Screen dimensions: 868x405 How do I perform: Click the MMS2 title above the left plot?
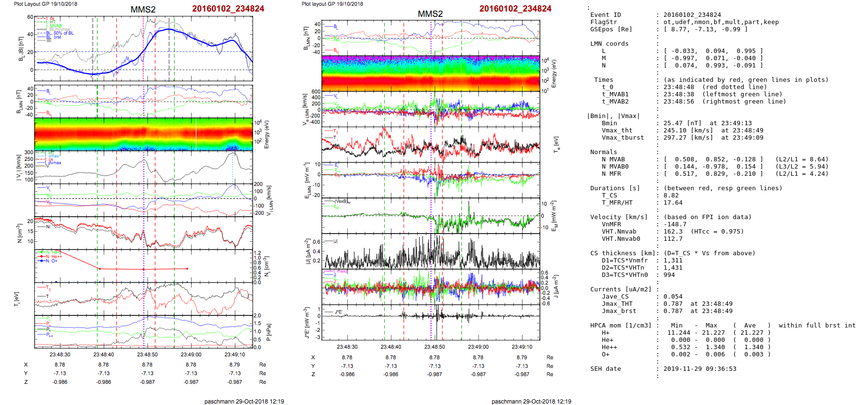[143, 10]
